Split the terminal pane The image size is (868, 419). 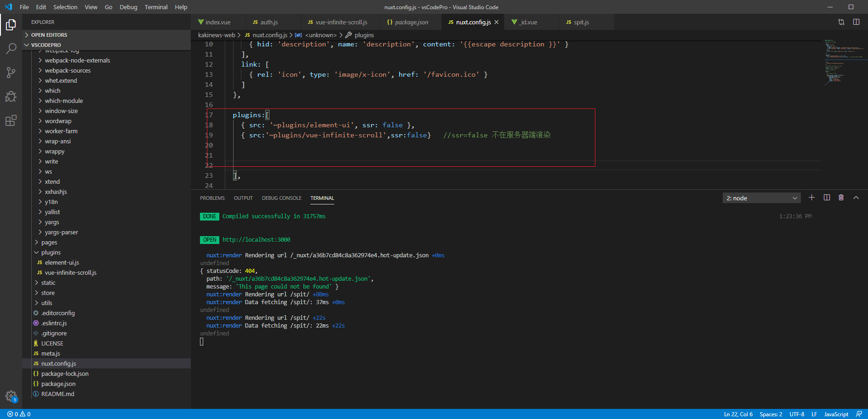point(827,198)
